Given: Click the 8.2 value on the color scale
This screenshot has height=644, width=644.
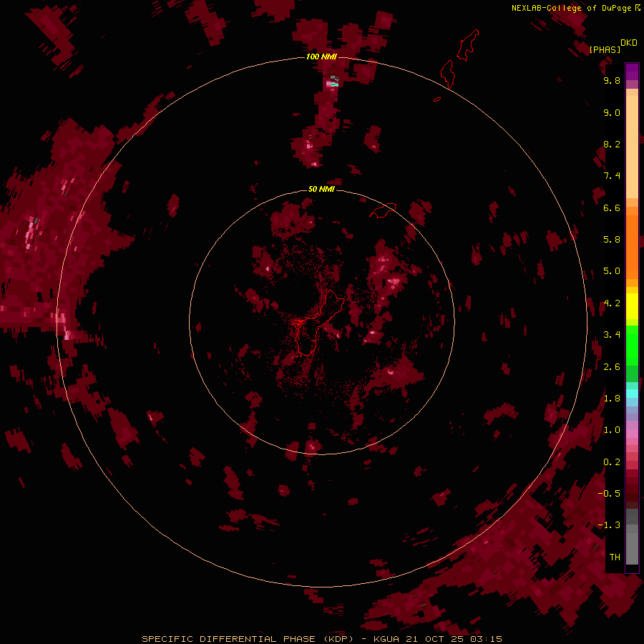Looking at the screenshot, I should pos(612,144).
